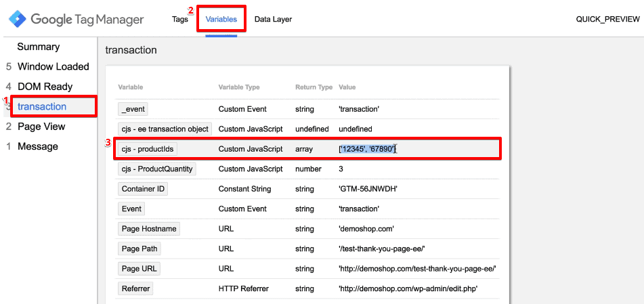Click the Variable column header
The image size is (644, 304).
[x=131, y=87]
